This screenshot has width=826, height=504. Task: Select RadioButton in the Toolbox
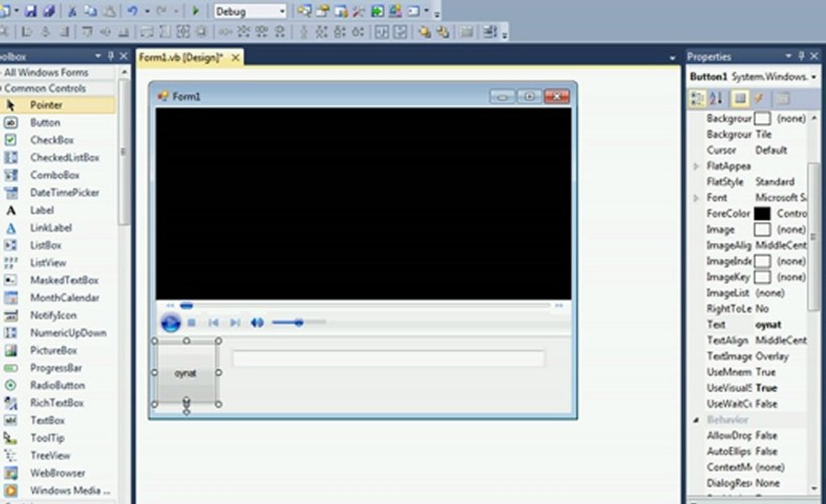[58, 385]
